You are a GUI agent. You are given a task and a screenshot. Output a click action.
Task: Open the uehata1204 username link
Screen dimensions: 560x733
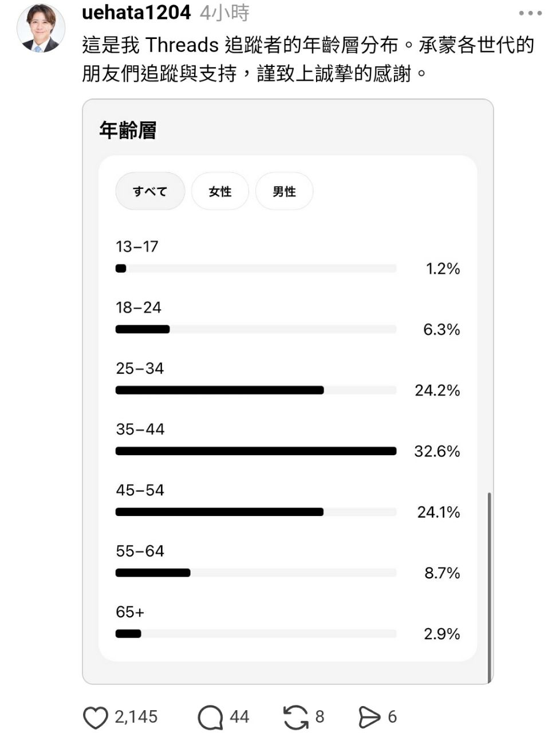(136, 13)
